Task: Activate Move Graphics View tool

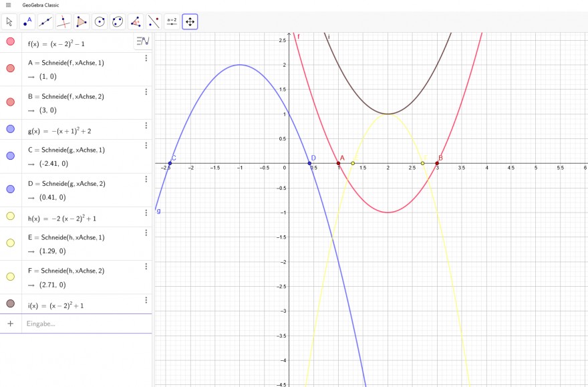Action: [190, 22]
